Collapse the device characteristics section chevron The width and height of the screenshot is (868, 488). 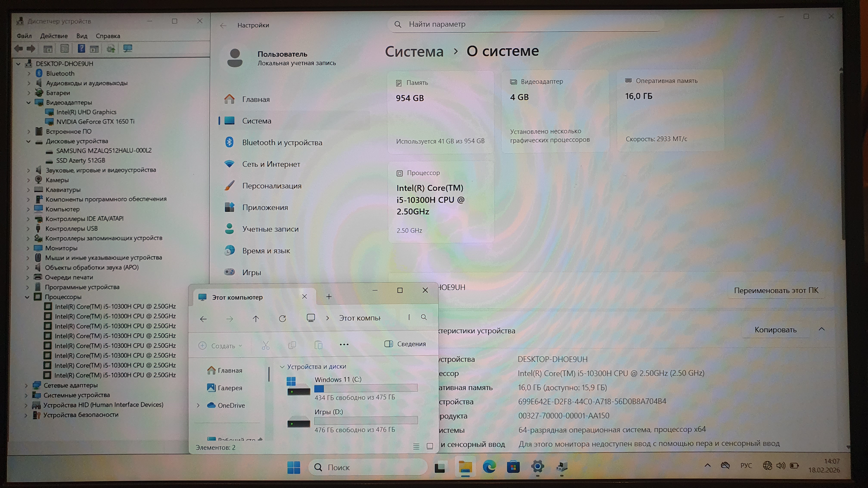[x=821, y=329]
